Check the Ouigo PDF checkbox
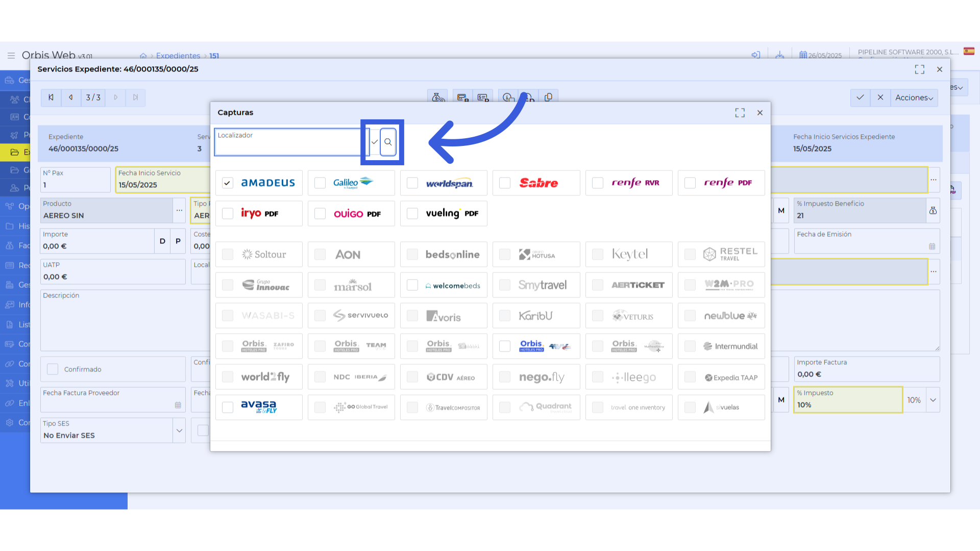This screenshot has width=980, height=551. coord(320,213)
